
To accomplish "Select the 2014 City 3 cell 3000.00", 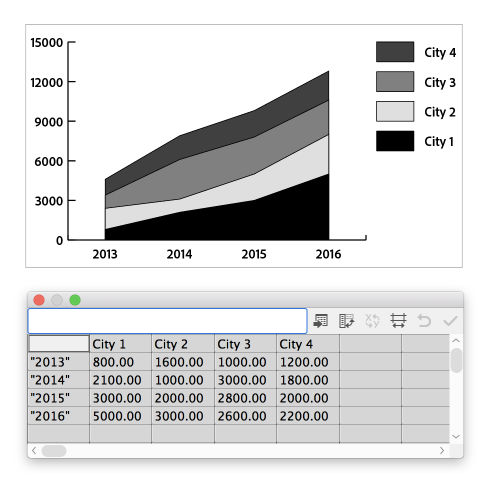I will (x=245, y=380).
